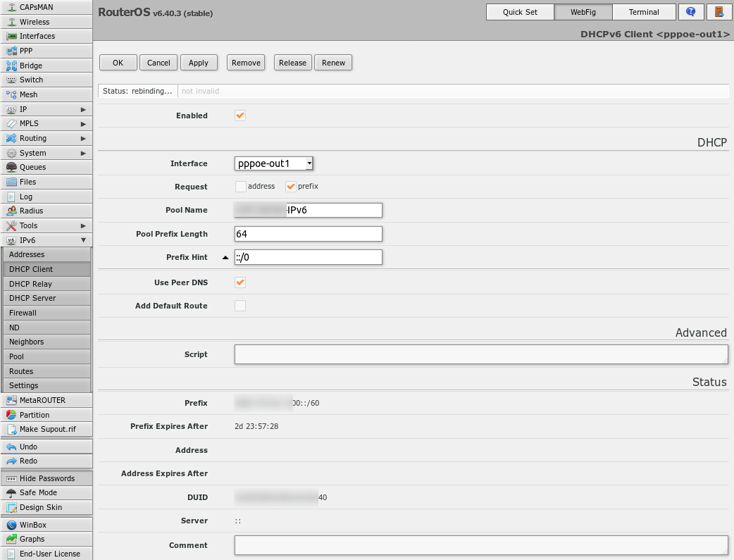Click the Release button
Image resolution: width=734 pixels, height=560 pixels.
click(292, 63)
